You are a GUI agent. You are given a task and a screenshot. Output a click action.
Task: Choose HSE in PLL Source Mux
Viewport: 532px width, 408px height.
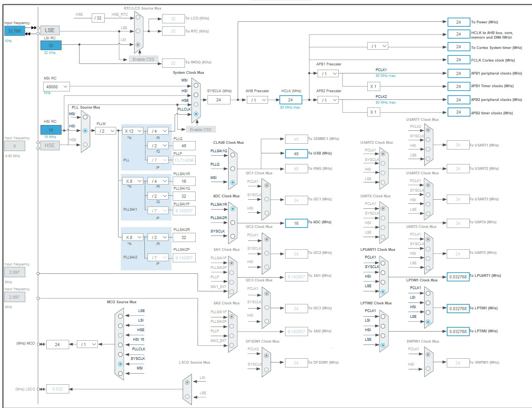pos(85,145)
